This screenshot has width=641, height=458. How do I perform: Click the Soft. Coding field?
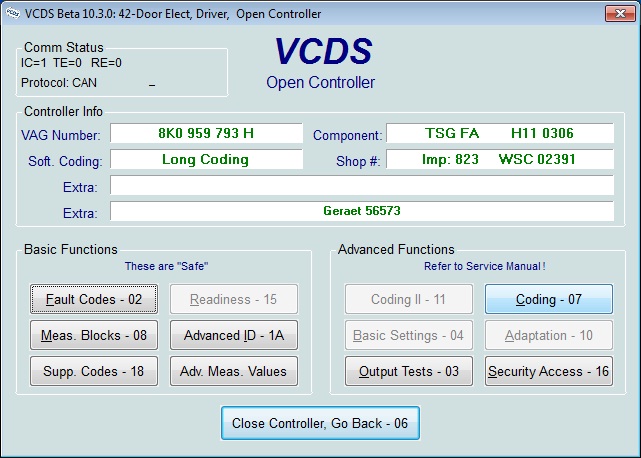[206, 160]
